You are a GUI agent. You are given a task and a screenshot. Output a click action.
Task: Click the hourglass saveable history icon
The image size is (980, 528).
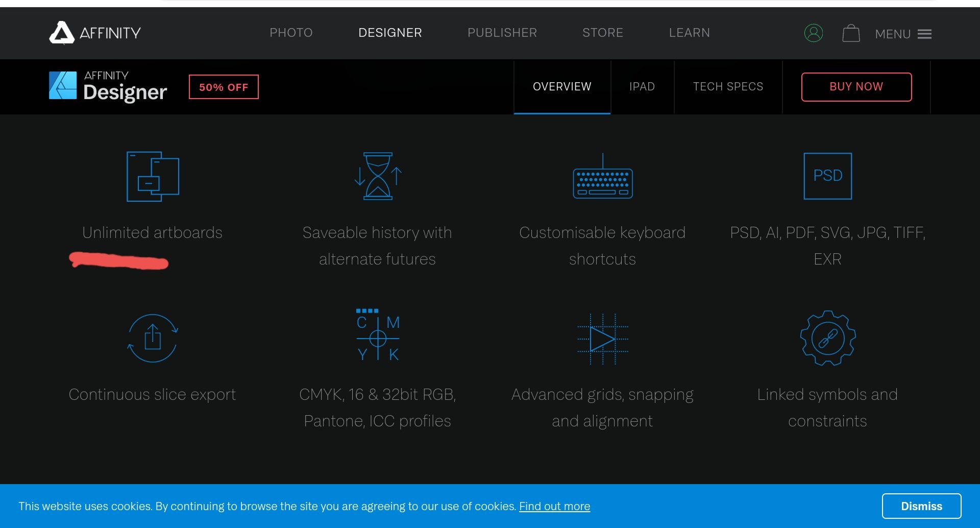click(378, 176)
